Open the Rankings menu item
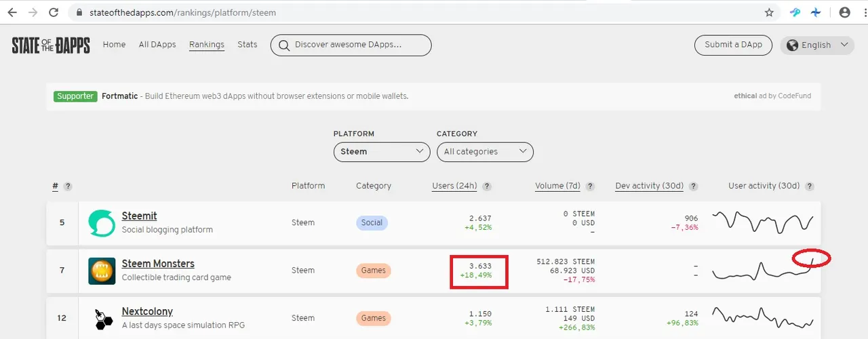 [x=207, y=45]
